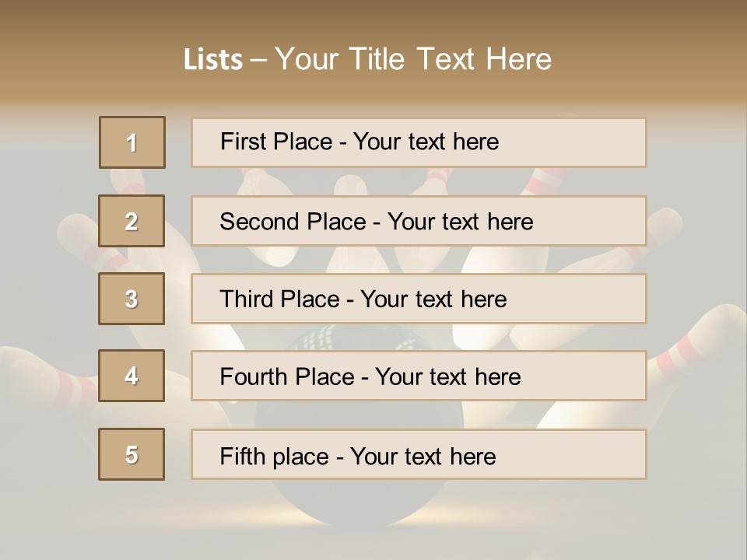Edit the 'Second Place' text box
Screen dimensions: 747x560
419,221
